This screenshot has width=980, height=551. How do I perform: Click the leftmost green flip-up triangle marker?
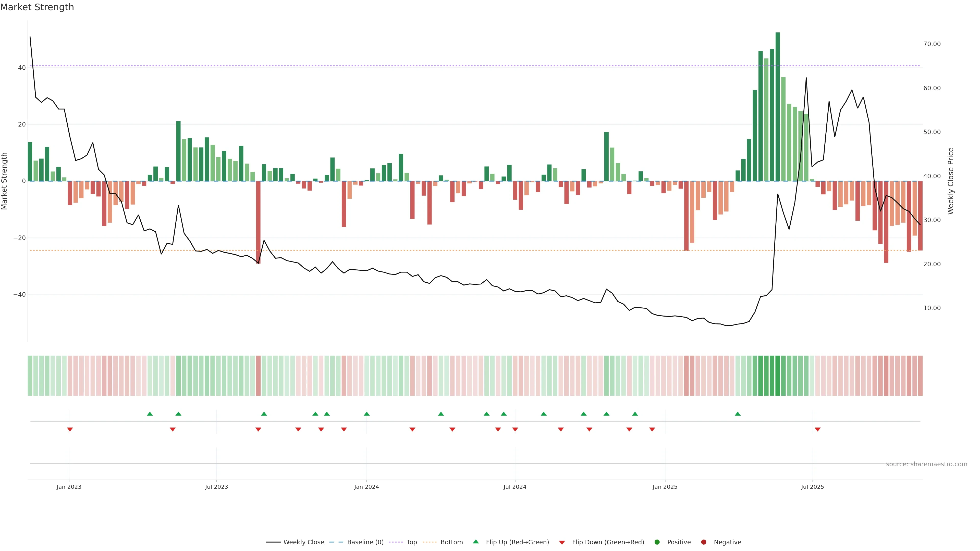[x=150, y=414]
